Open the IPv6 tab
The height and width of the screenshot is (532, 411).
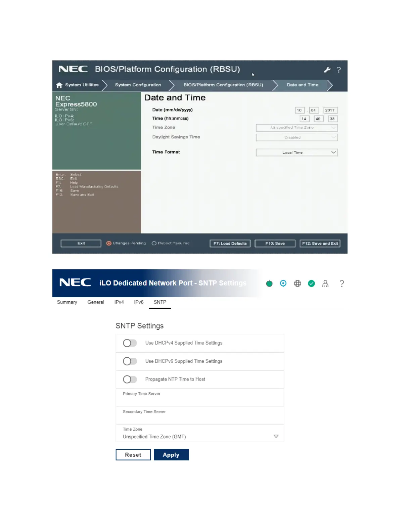pyautogui.click(x=139, y=302)
